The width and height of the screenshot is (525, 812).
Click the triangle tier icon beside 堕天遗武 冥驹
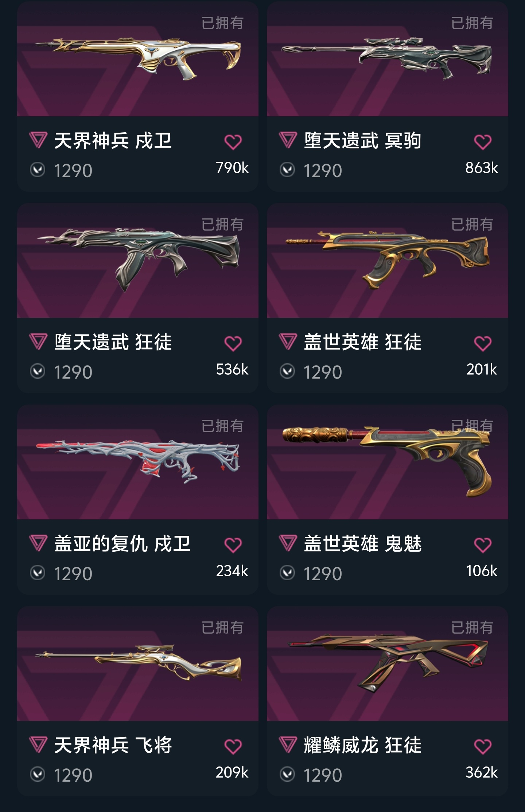pos(288,140)
